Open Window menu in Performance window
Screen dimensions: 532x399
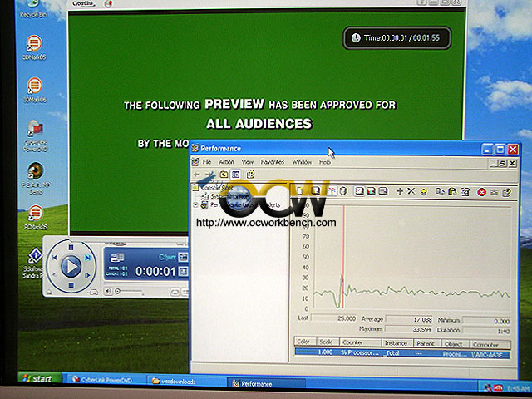[x=302, y=162]
